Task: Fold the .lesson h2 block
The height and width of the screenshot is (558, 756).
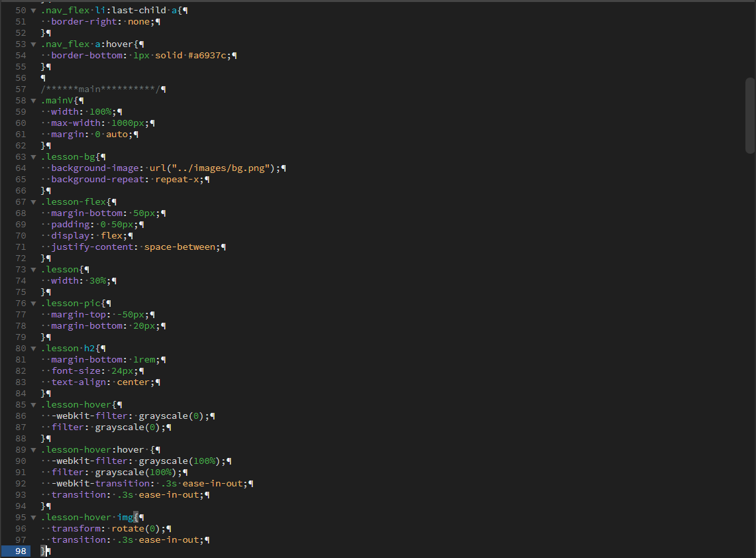Action: 33,349
